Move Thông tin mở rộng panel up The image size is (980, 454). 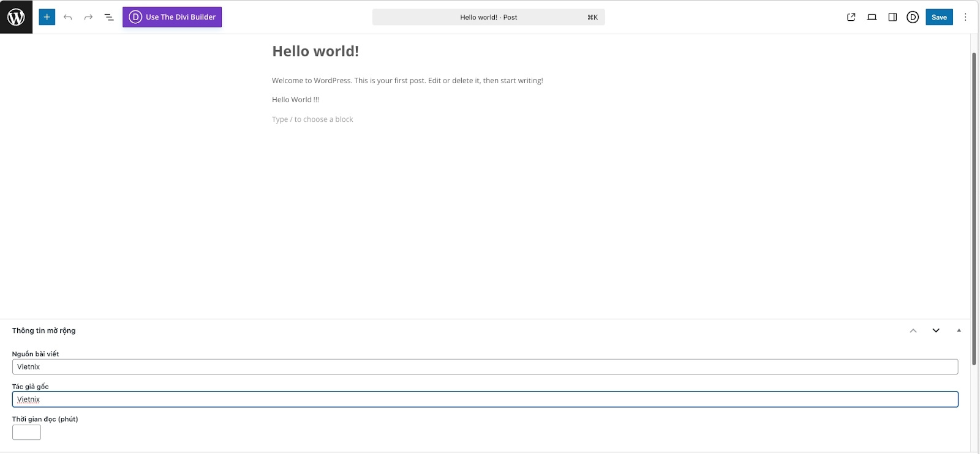coord(913,330)
